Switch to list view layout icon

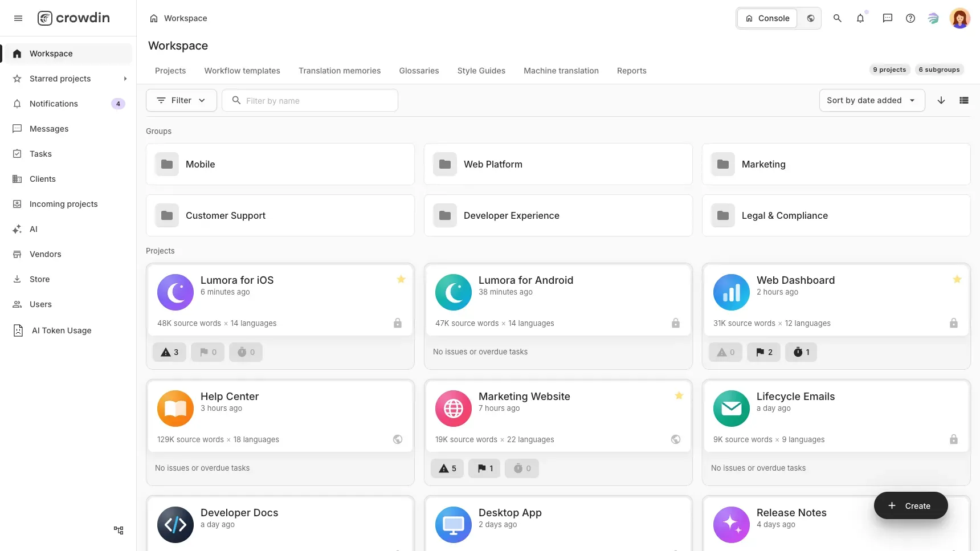[964, 100]
